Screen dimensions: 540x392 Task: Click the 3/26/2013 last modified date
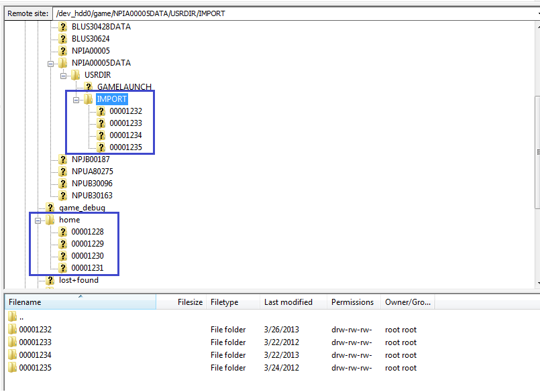pyautogui.click(x=281, y=330)
